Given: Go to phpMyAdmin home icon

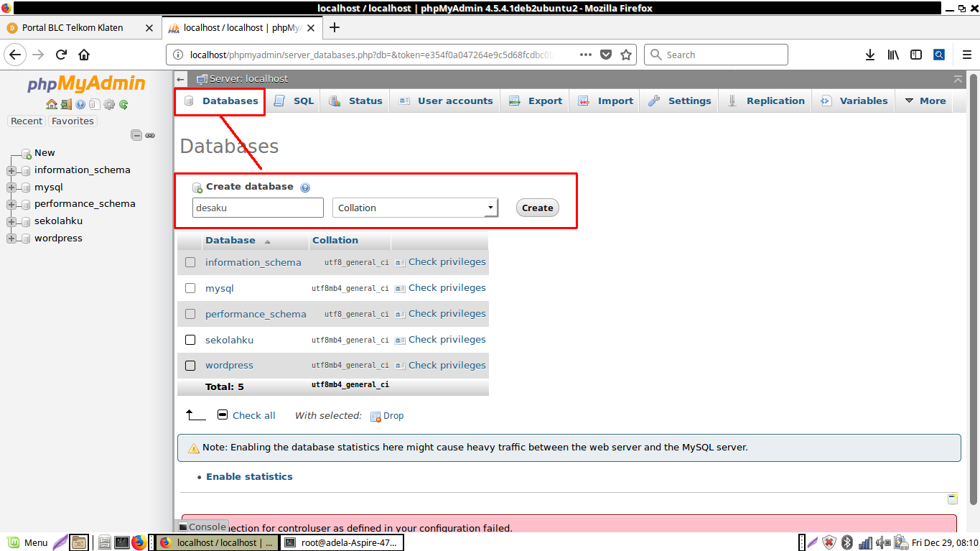Looking at the screenshot, I should (51, 104).
